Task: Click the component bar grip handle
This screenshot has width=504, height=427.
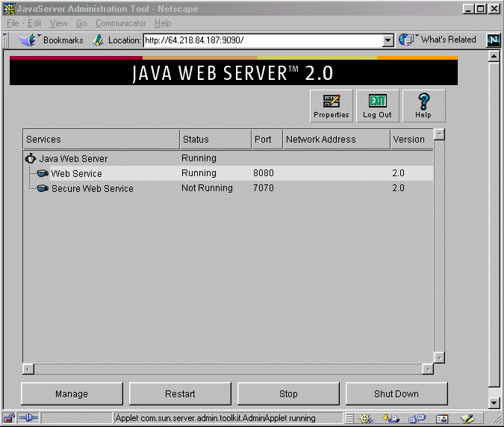Action: tap(349, 418)
